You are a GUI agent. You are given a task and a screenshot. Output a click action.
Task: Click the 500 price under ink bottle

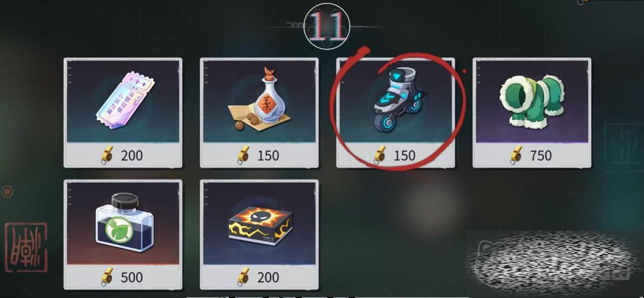point(132,277)
